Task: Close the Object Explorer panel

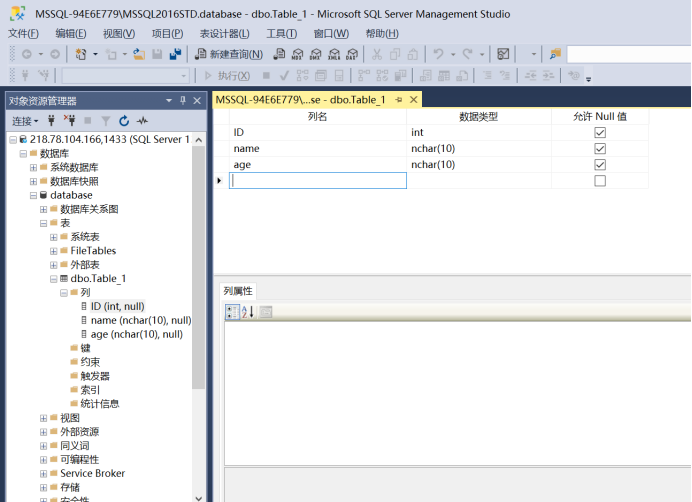Action: click(x=197, y=101)
